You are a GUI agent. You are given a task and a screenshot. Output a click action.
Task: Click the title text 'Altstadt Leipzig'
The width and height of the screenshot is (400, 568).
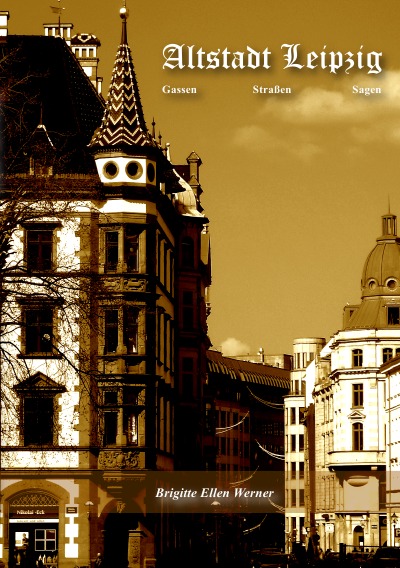(272, 58)
